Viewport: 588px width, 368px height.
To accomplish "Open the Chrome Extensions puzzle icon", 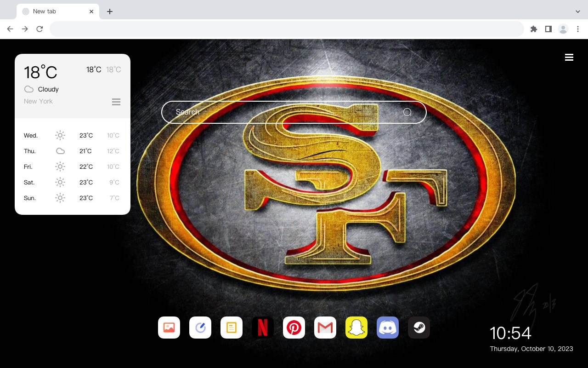I will click(534, 29).
